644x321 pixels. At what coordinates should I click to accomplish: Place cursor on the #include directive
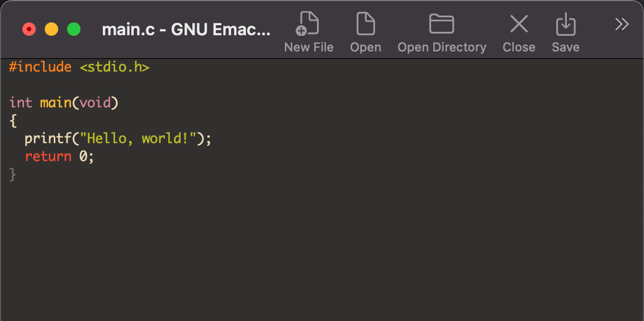click(x=40, y=68)
